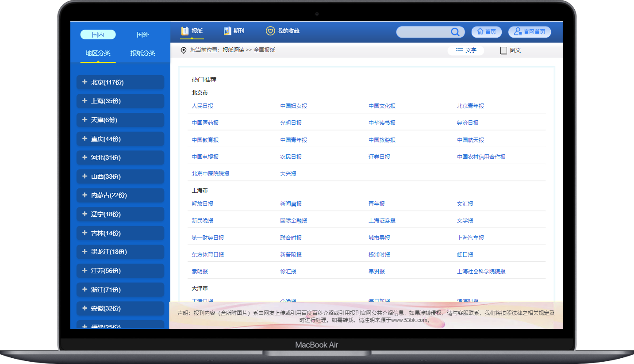Expand 江苏(56份) region list
The width and height of the screenshot is (634, 364).
(x=120, y=271)
